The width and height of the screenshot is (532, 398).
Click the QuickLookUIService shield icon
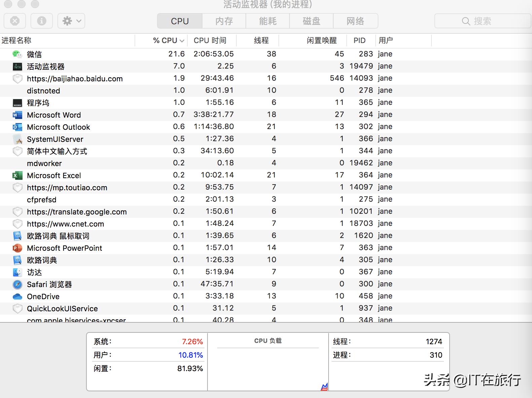(x=17, y=309)
